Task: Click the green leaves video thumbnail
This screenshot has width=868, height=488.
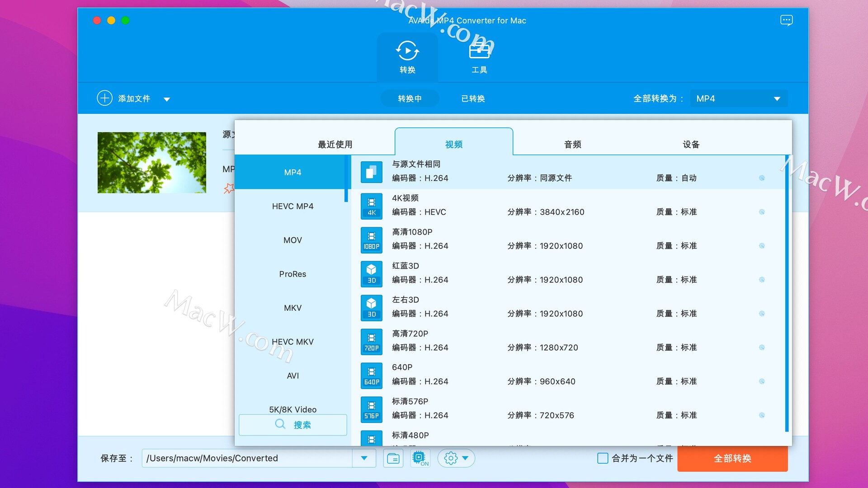Action: point(151,163)
